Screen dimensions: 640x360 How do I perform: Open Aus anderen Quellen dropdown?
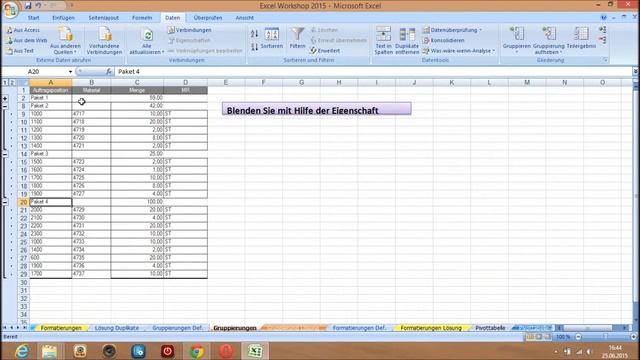[65, 41]
